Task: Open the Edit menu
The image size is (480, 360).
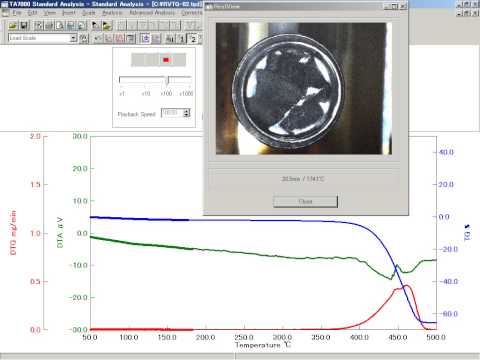Action: (32, 13)
